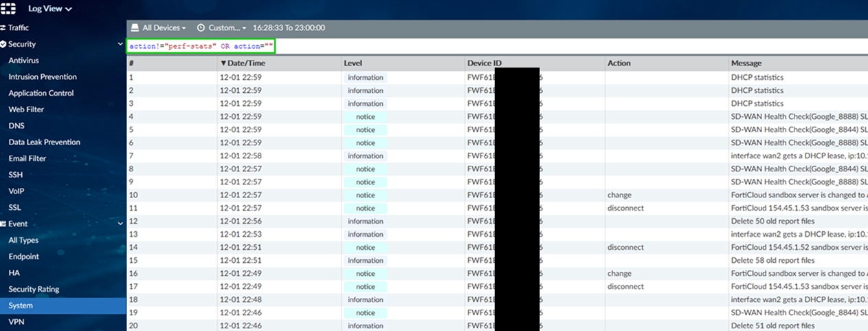Sort by Message column header
The height and width of the screenshot is (331, 868).
(x=746, y=63)
